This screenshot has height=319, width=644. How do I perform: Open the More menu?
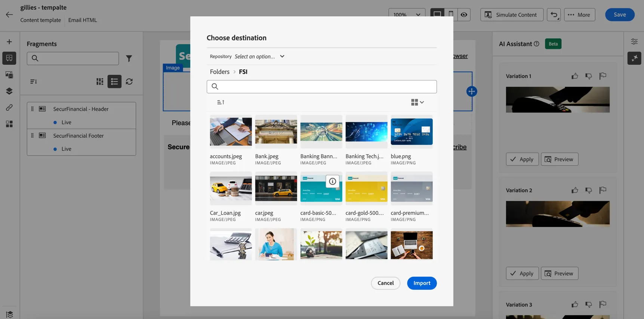(x=580, y=15)
